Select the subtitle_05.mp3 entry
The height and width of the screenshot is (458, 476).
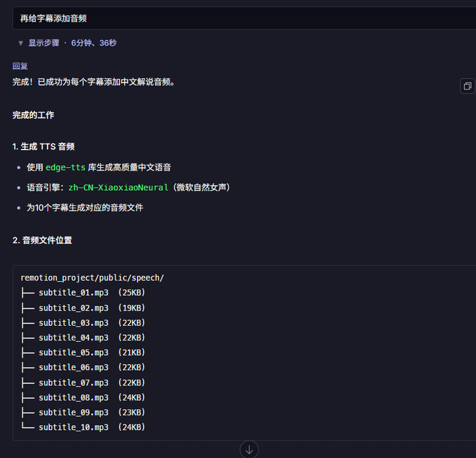click(73, 352)
